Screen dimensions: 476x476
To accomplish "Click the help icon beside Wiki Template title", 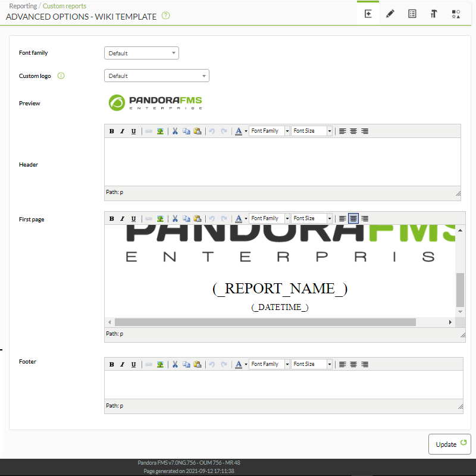I will 166,15.
